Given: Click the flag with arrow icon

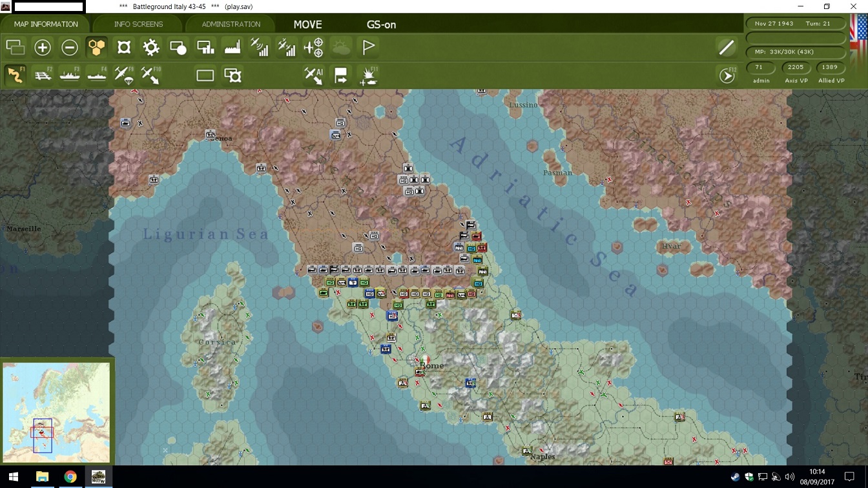Looking at the screenshot, I should [341, 76].
